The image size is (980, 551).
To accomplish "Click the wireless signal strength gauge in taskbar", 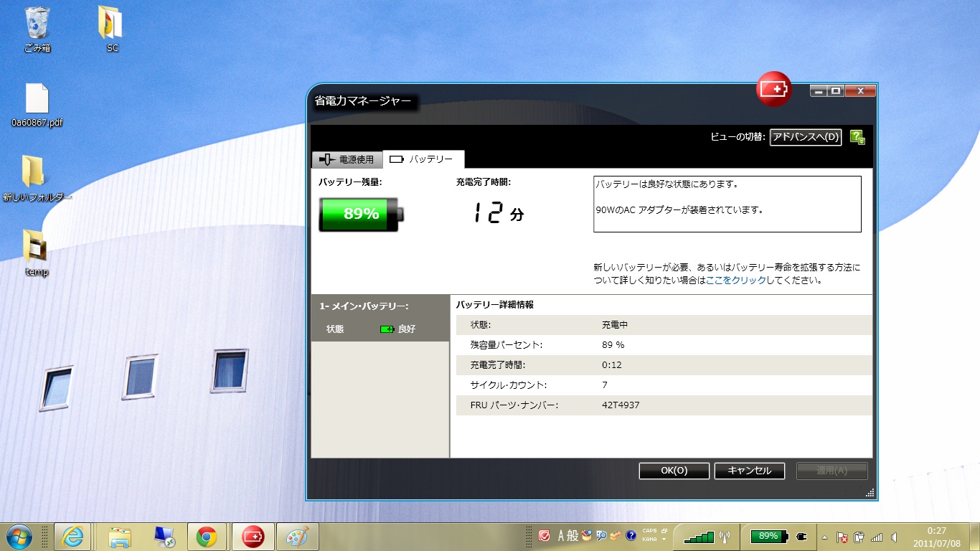I will [x=699, y=536].
